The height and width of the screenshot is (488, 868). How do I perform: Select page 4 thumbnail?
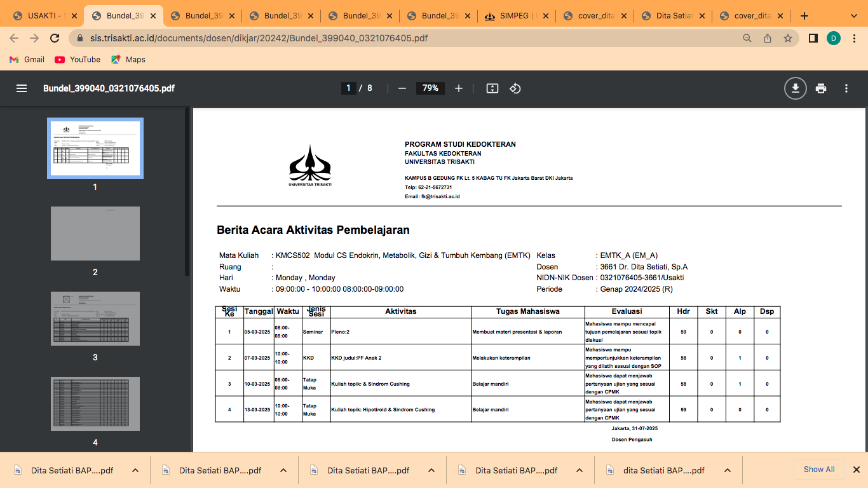click(95, 403)
